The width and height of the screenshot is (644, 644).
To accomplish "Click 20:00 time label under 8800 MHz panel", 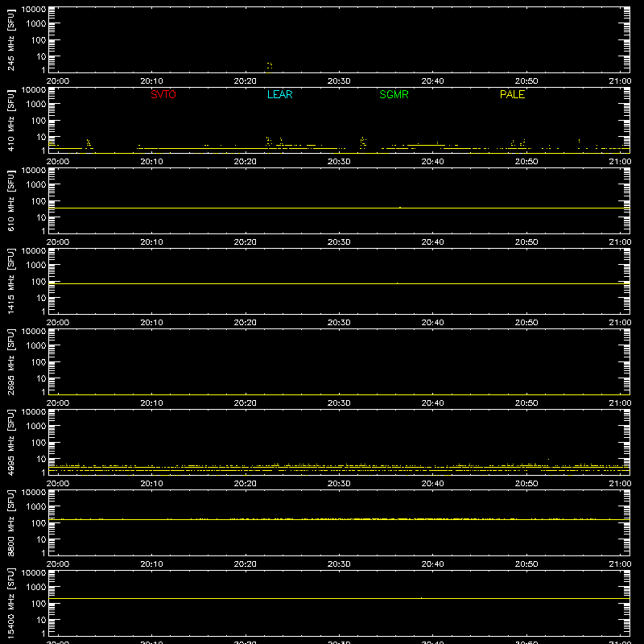I will [57, 564].
